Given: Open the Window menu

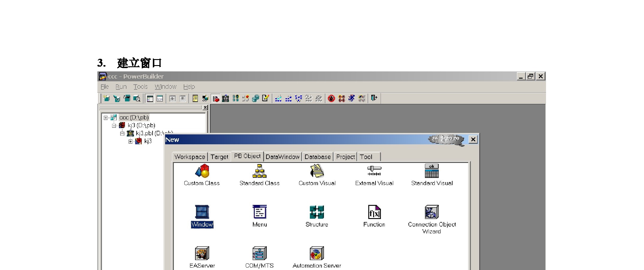Looking at the screenshot, I should tap(165, 87).
